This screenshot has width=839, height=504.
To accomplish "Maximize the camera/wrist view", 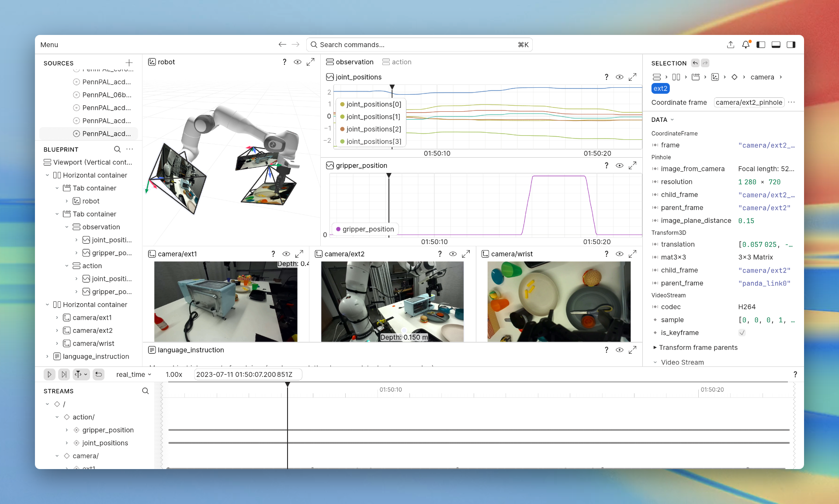I will 632,254.
